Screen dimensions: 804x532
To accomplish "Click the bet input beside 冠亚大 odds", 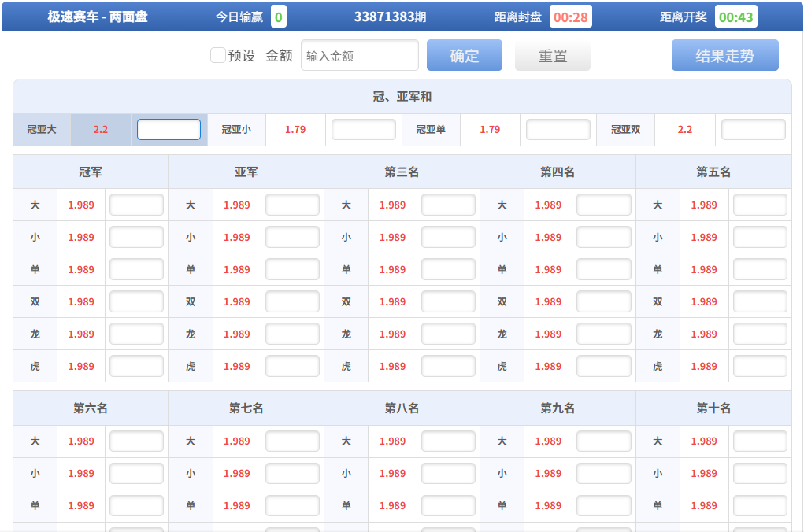I will coord(169,129).
